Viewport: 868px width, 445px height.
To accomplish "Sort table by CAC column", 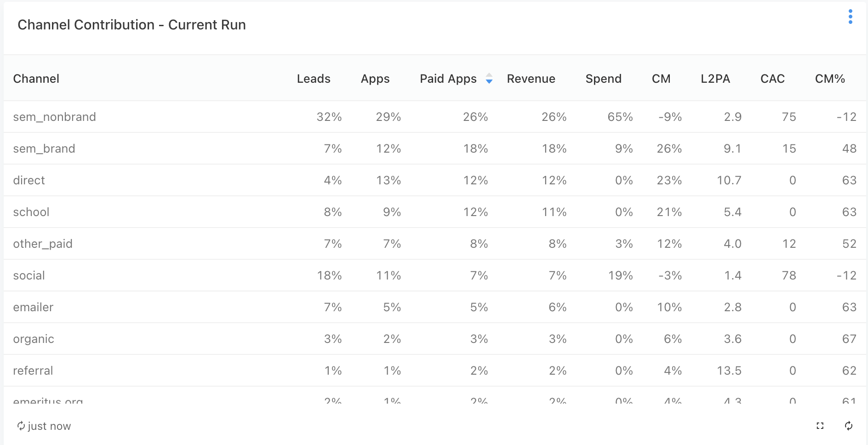I will (772, 79).
